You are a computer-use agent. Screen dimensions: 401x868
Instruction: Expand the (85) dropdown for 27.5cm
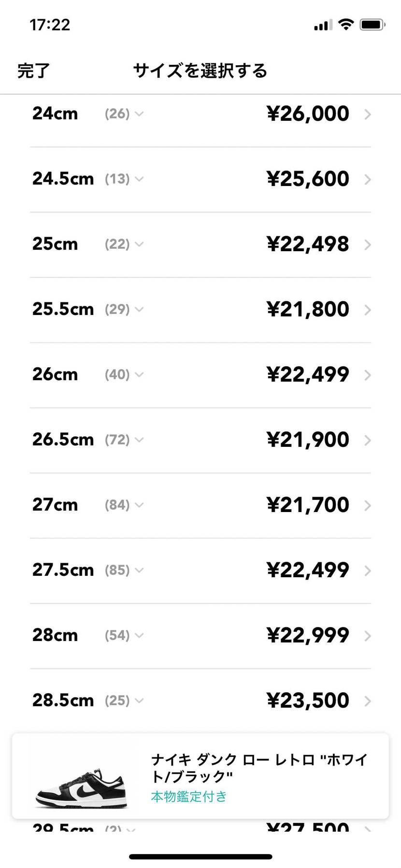tap(124, 570)
